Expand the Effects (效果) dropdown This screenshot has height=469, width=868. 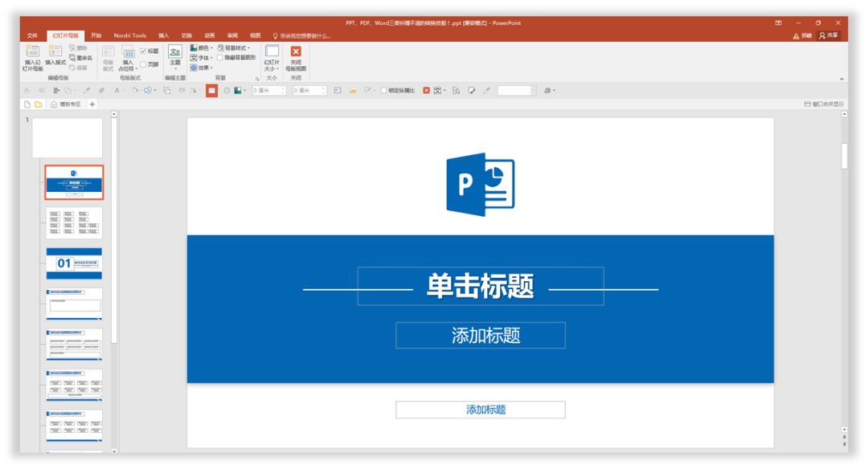[x=202, y=67]
